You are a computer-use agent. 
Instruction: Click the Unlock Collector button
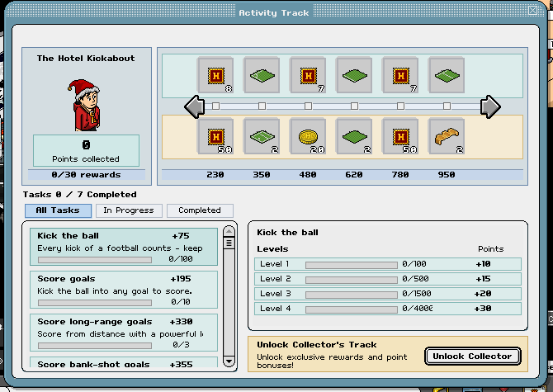pos(473,356)
